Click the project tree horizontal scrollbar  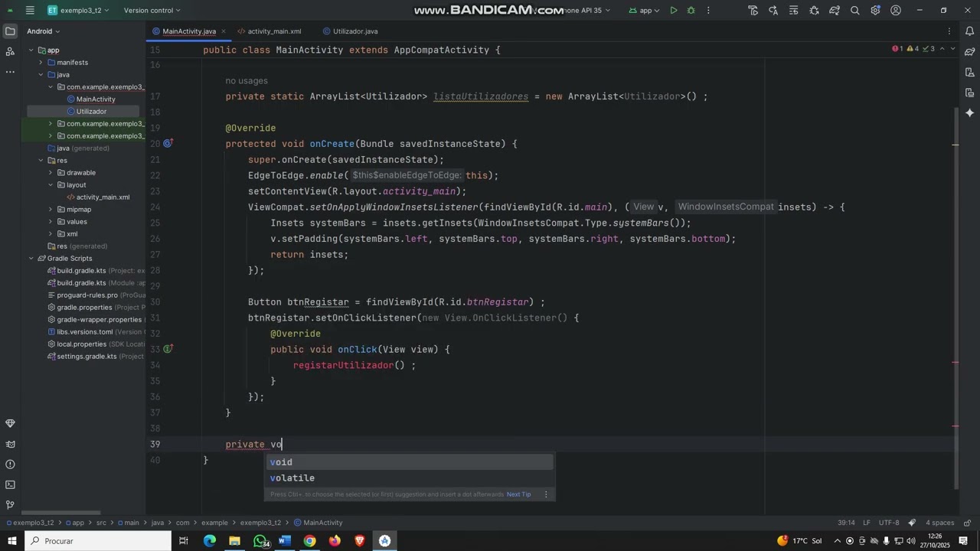[x=61, y=513]
